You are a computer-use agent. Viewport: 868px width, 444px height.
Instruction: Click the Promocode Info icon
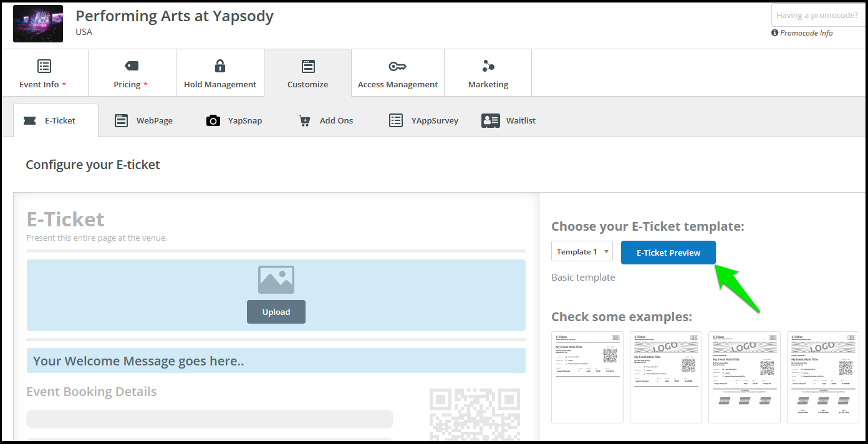774,32
